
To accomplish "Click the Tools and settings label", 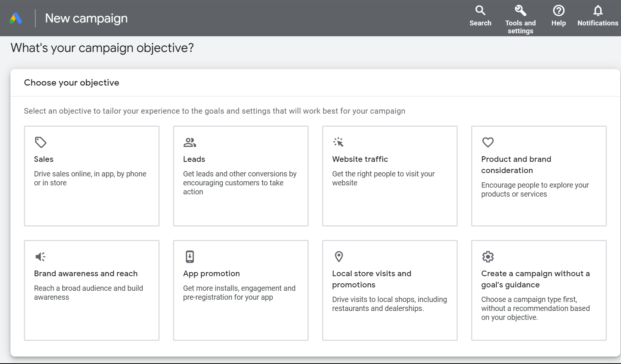I will point(520,27).
